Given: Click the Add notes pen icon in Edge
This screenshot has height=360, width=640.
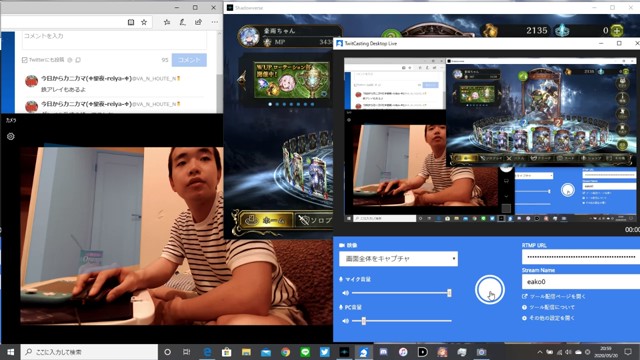Looking at the screenshot, I should [x=182, y=22].
